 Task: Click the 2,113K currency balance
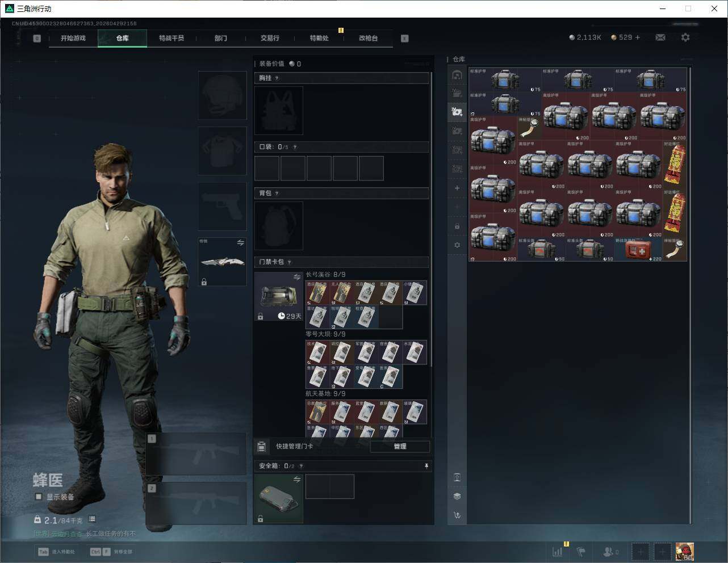(x=585, y=37)
